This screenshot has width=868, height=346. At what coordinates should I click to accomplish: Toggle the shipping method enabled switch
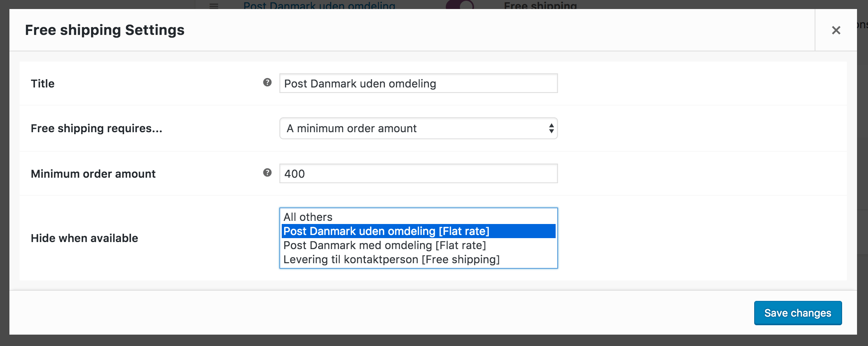tap(460, 5)
